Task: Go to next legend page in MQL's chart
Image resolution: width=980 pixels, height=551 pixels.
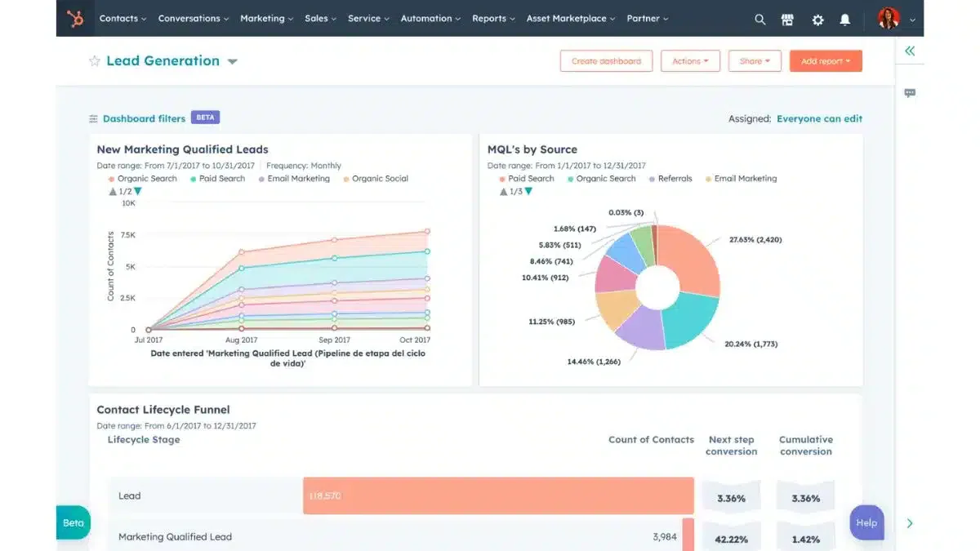Action: click(528, 191)
